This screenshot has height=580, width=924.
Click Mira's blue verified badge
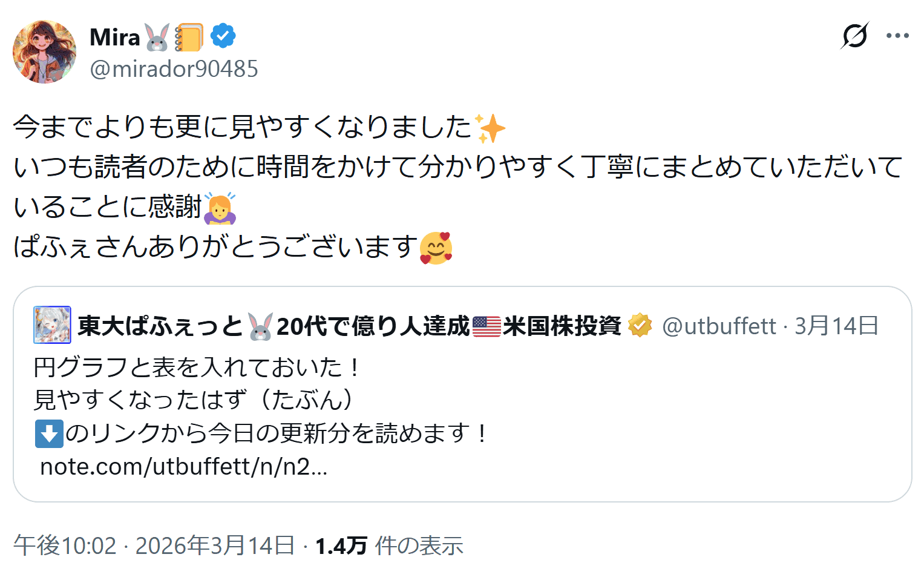pos(223,36)
